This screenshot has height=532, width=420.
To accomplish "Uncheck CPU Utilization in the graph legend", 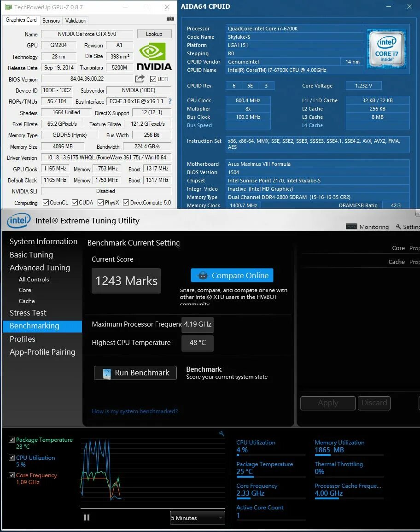I will coord(12,458).
